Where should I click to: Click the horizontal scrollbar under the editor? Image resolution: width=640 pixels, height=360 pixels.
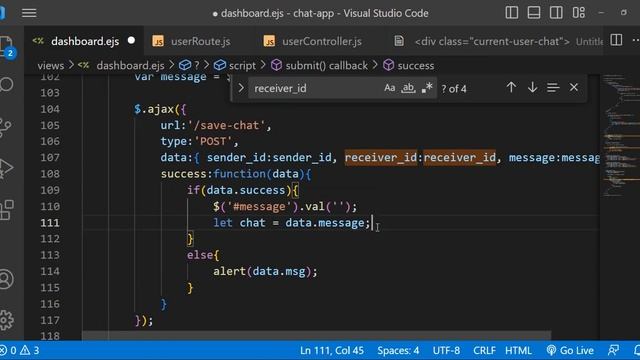(x=316, y=336)
